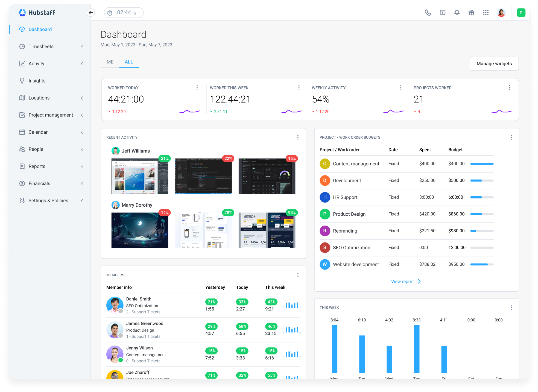Click the Website development budget progress bar

point(481,264)
